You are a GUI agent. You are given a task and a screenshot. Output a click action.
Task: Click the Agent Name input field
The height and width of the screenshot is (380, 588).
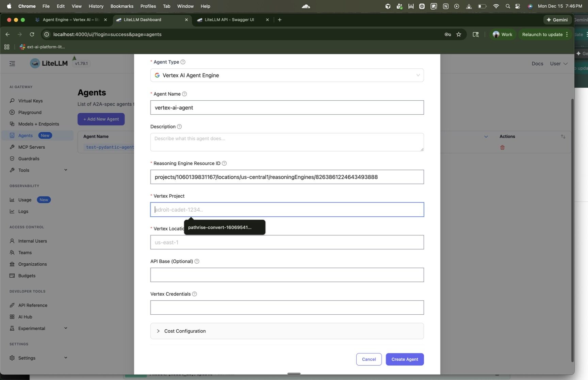point(287,108)
